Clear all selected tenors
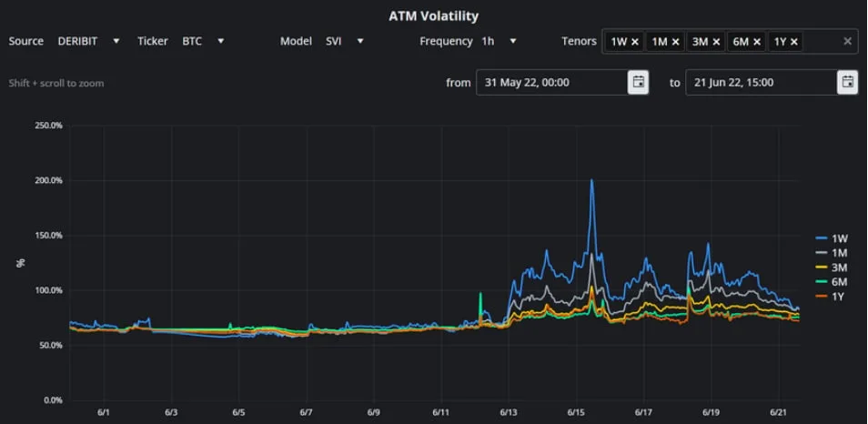This screenshot has height=424, width=868. tap(847, 41)
